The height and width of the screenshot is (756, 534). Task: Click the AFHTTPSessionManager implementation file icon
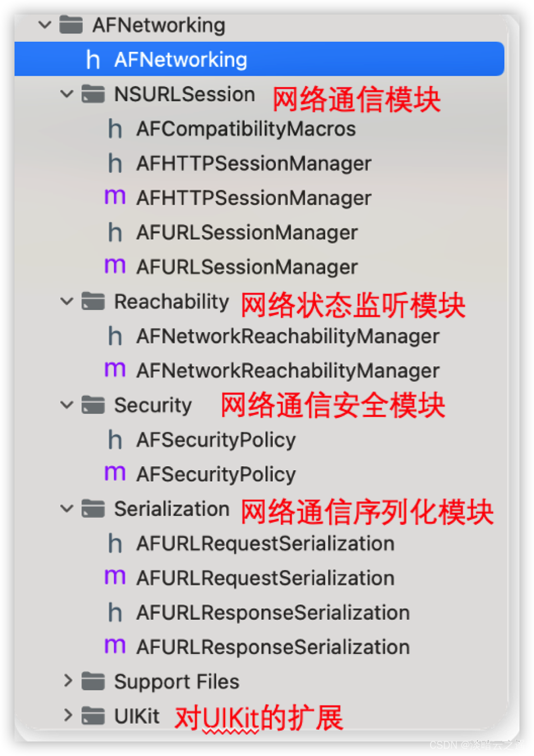coord(114,198)
